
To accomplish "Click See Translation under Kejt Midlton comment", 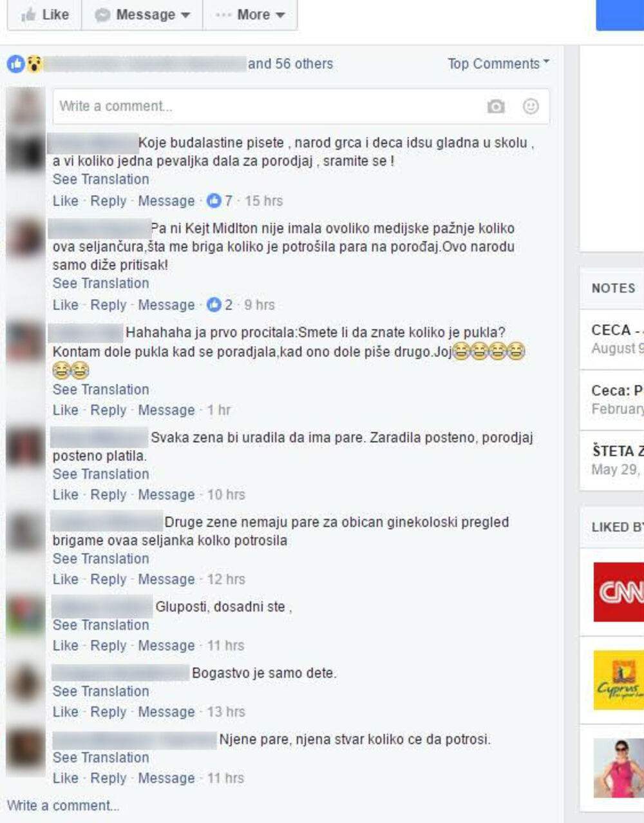I will 100,284.
